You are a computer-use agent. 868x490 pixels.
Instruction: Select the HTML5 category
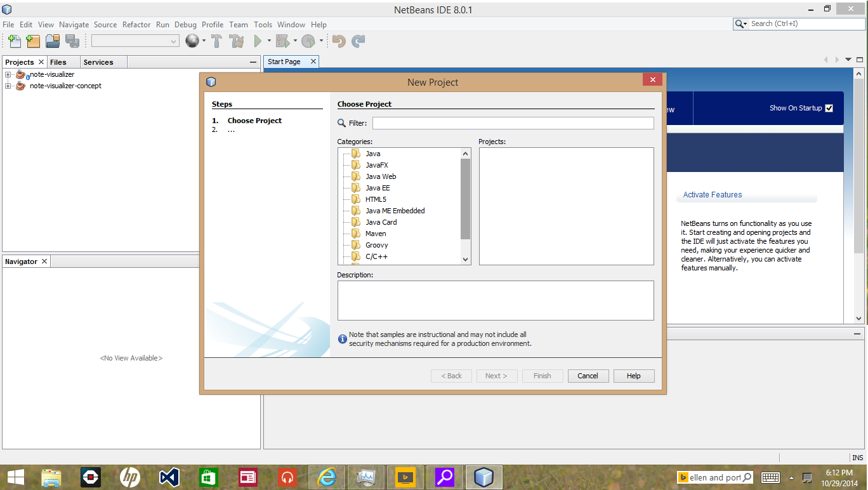tap(376, 199)
